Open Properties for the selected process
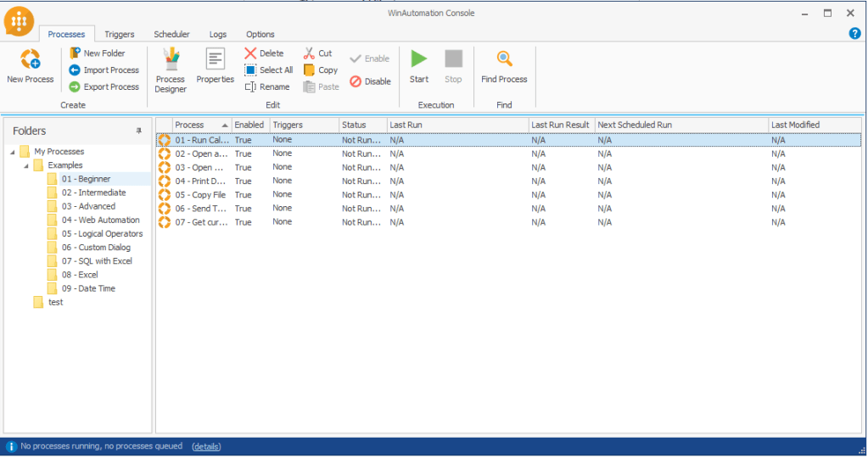 pyautogui.click(x=215, y=59)
